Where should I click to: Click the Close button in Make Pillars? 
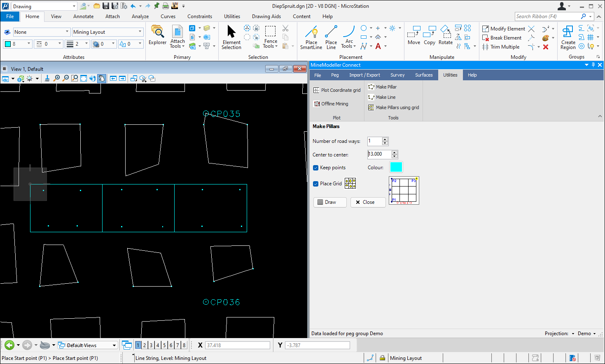[x=368, y=202]
